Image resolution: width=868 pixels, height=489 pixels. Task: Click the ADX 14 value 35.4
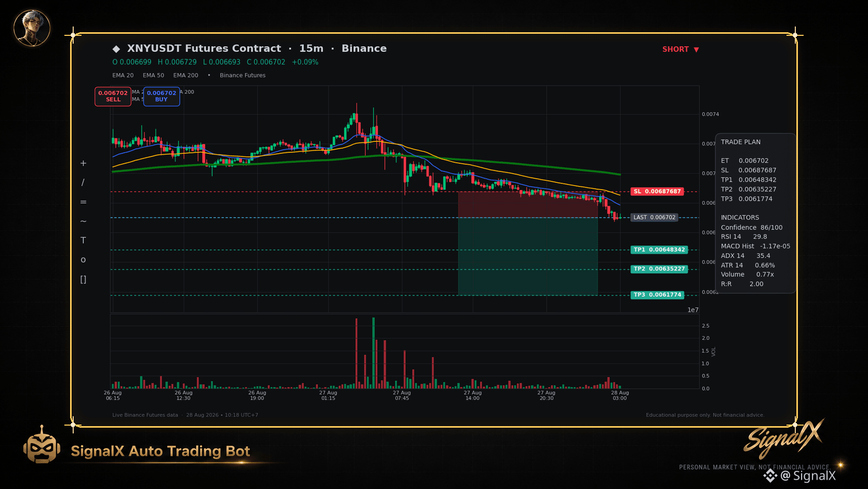763,256
